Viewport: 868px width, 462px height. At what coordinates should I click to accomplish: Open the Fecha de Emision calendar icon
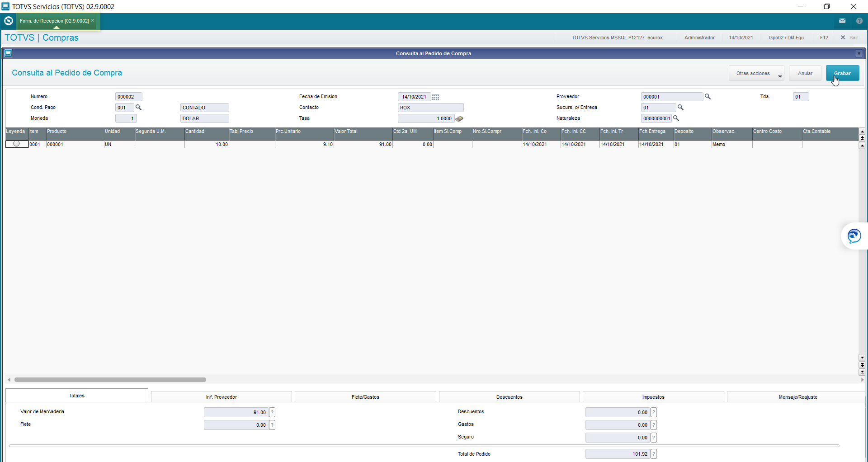tap(435, 97)
